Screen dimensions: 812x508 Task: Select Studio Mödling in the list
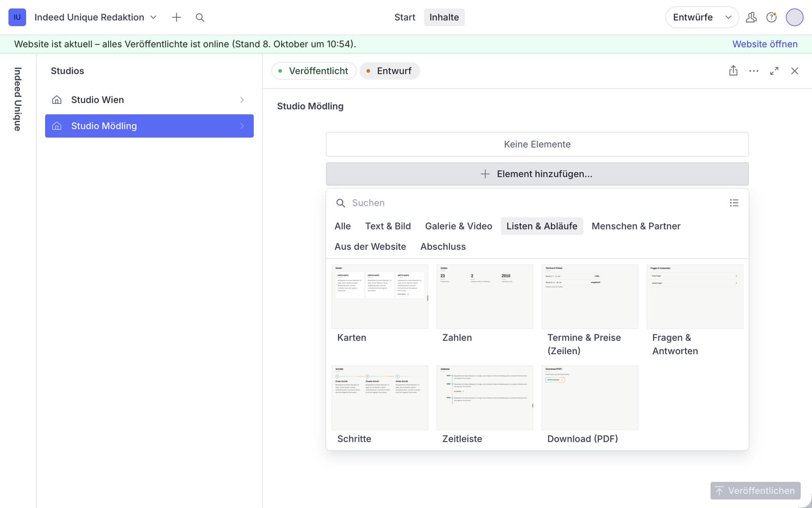pos(149,126)
